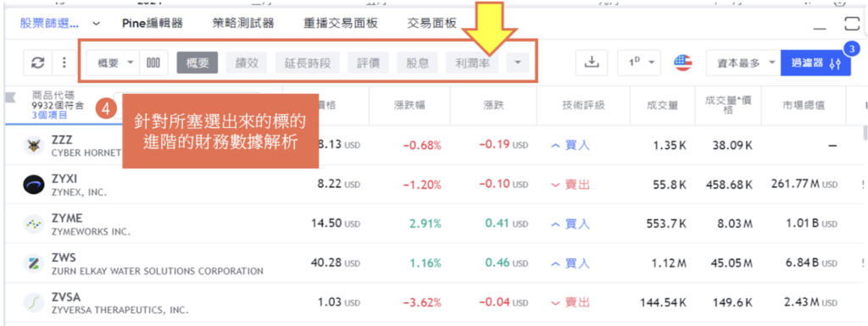Click the ZWS ticker symbol

tap(63, 257)
